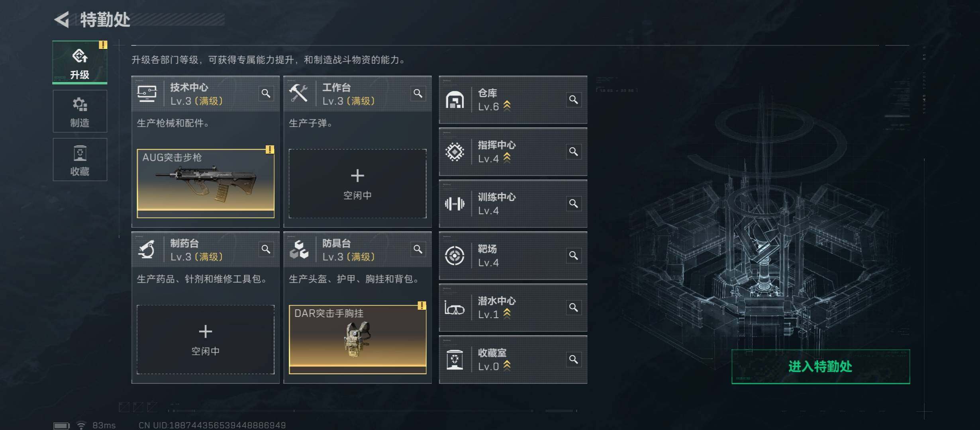The image size is (980, 430).
Task: Switch to the 收藏 tab
Action: (x=80, y=160)
